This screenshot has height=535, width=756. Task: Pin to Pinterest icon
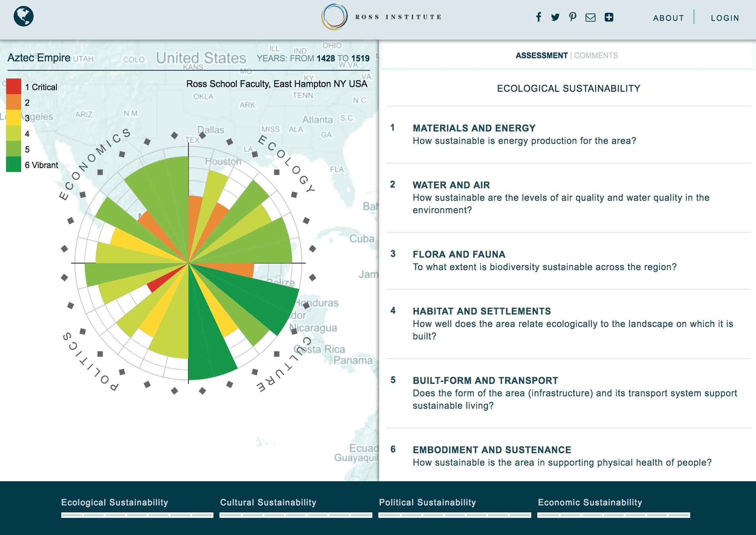pos(573,17)
